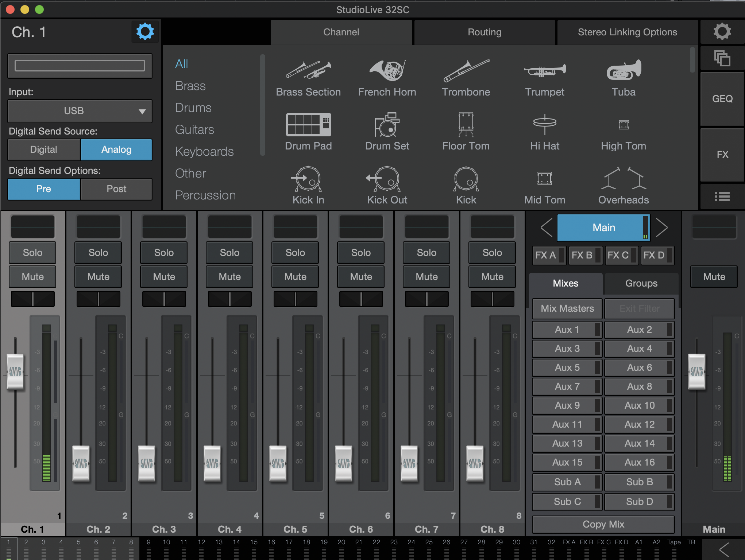Click the Main fader handle
Image resolution: width=745 pixels, height=560 pixels.
point(696,371)
